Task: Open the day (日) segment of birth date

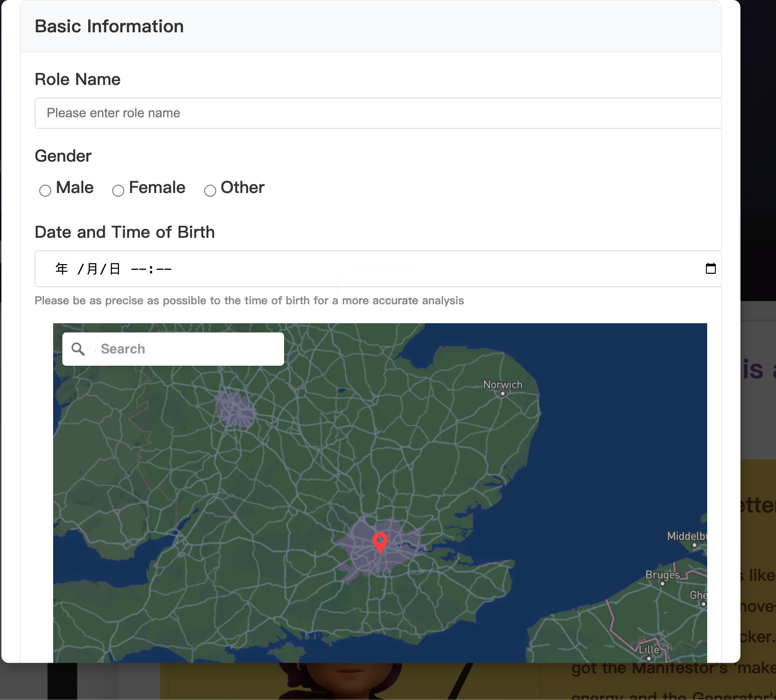Action: coord(114,269)
